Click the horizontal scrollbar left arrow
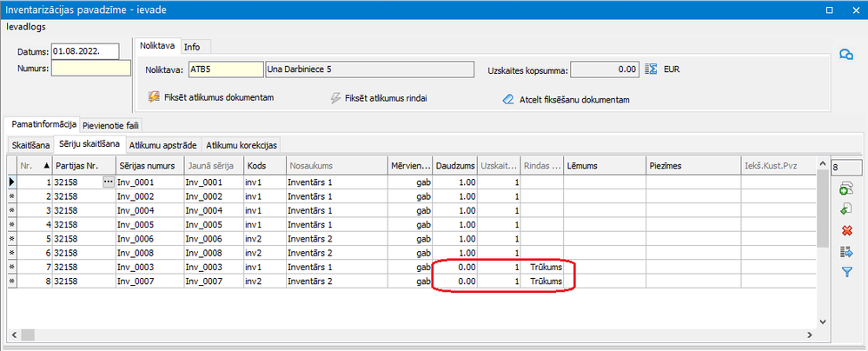This screenshot has width=868, height=351. tap(13, 334)
